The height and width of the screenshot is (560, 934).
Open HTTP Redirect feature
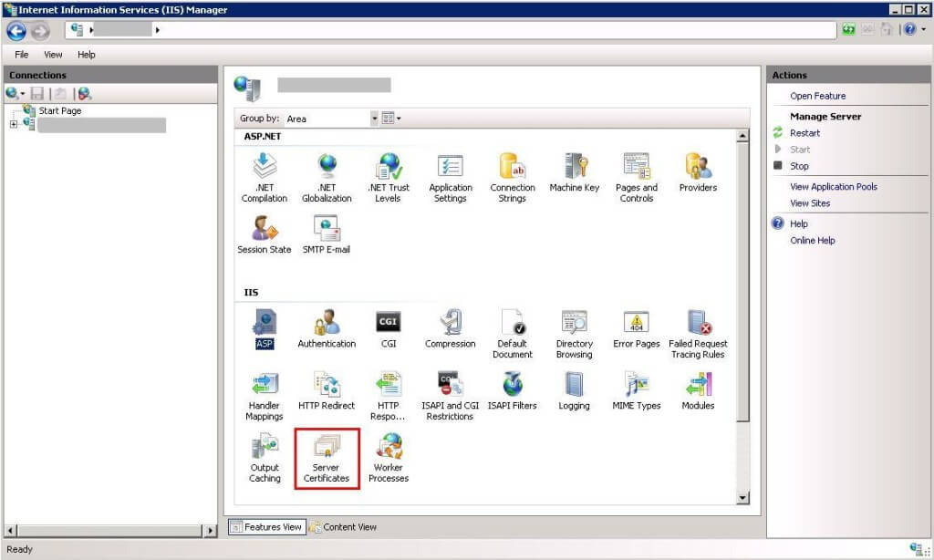(327, 390)
